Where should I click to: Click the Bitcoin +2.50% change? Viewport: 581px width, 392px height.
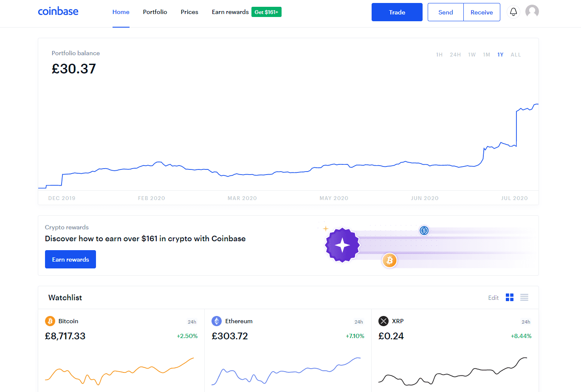coord(187,336)
